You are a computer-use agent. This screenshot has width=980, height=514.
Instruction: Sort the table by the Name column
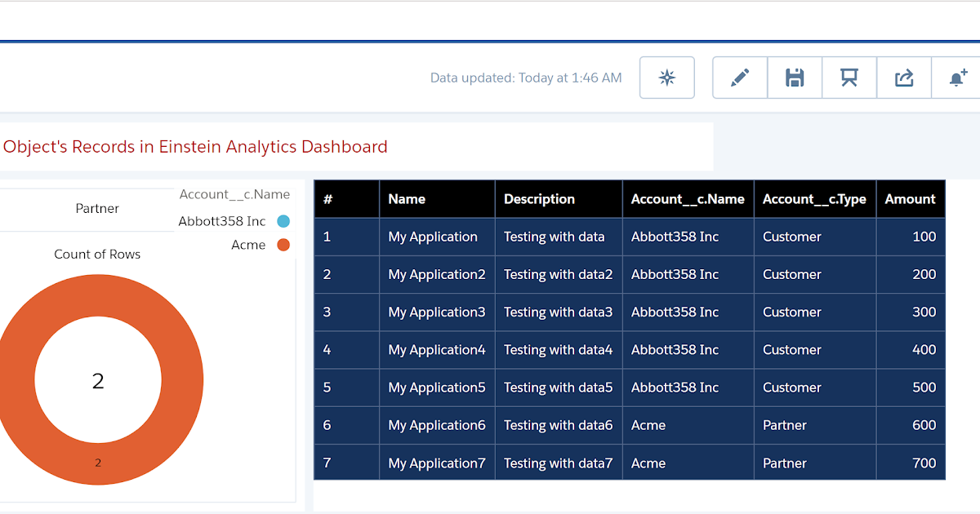click(407, 198)
